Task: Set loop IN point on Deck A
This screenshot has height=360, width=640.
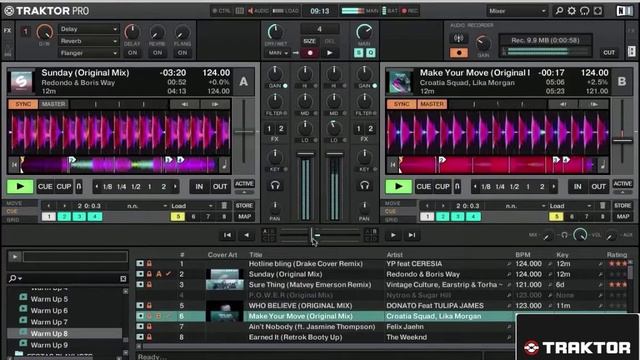Action: click(x=199, y=187)
